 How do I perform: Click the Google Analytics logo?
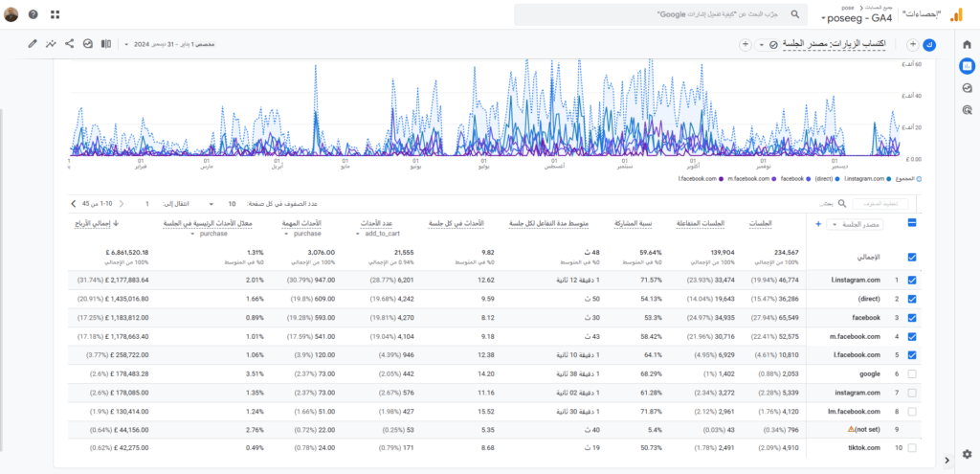(956, 15)
